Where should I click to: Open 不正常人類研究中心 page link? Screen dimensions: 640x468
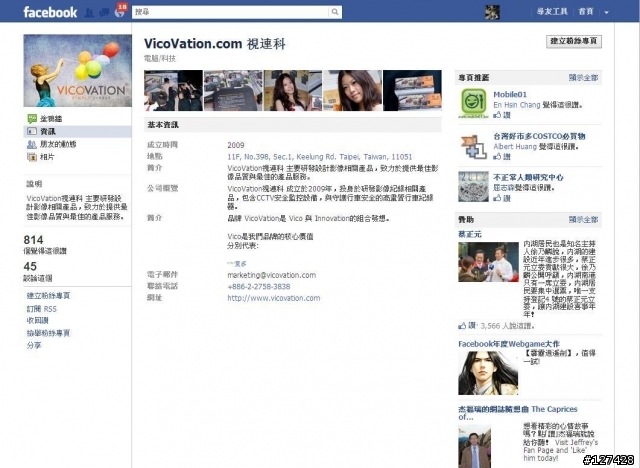click(x=528, y=177)
